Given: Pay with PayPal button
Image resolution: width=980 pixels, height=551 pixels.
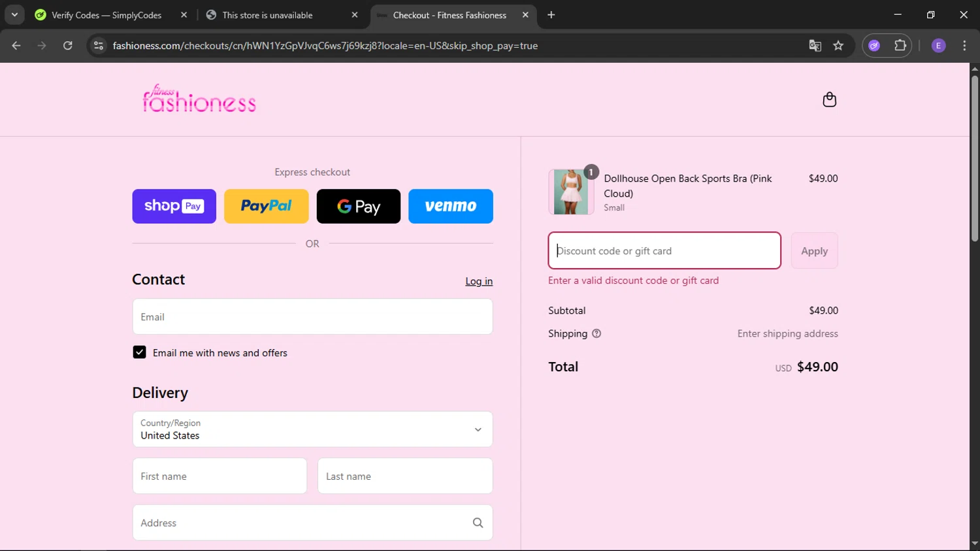Looking at the screenshot, I should coord(267,207).
